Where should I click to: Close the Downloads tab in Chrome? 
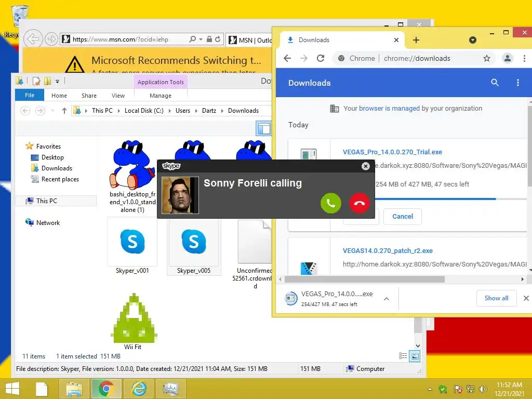396,40
